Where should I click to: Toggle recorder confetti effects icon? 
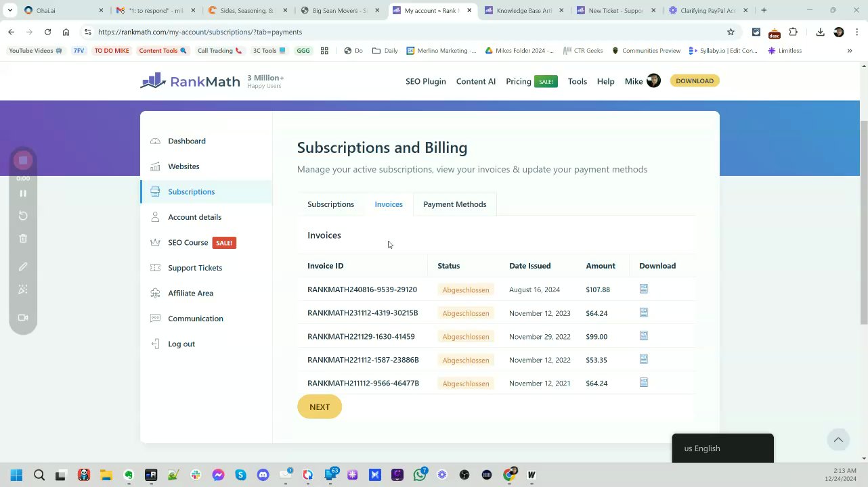tap(23, 289)
